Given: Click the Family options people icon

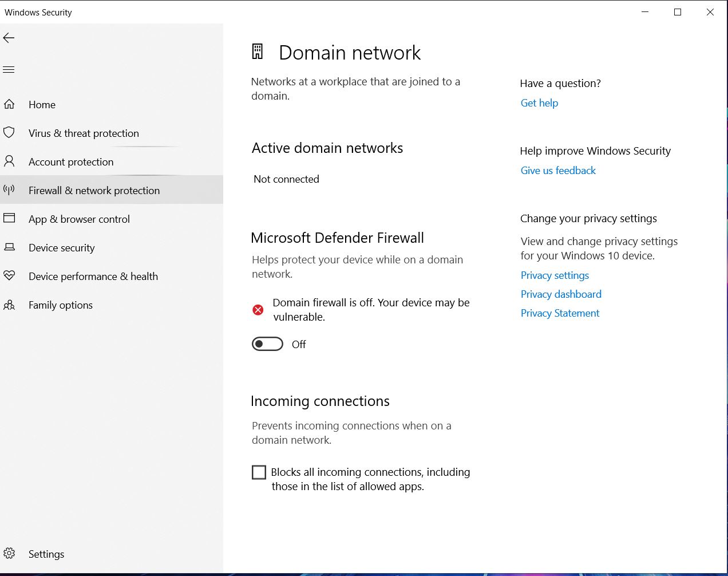Looking at the screenshot, I should pos(9,305).
